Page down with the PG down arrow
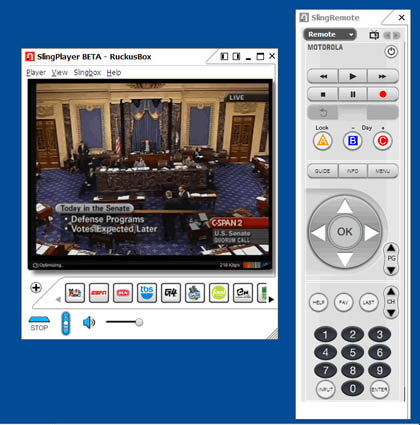Viewport: 420px width, 425px height. coord(391,270)
